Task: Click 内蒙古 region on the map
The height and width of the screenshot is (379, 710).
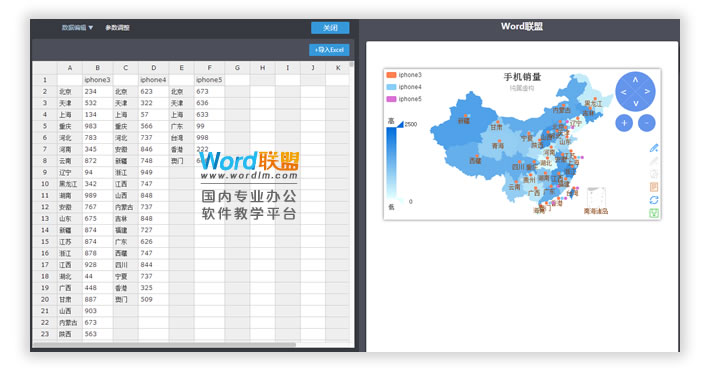Action: pyautogui.click(x=561, y=110)
